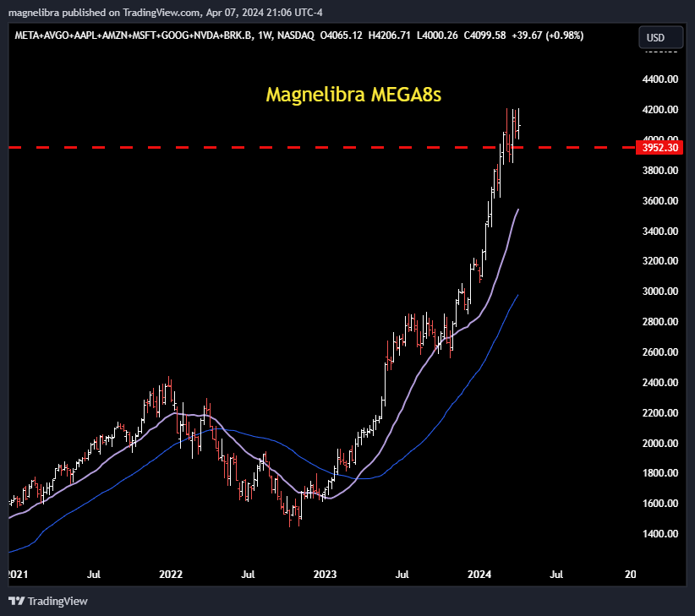Image resolution: width=695 pixels, height=616 pixels.
Task: Click the close value C4099.58
Action: 484,35
